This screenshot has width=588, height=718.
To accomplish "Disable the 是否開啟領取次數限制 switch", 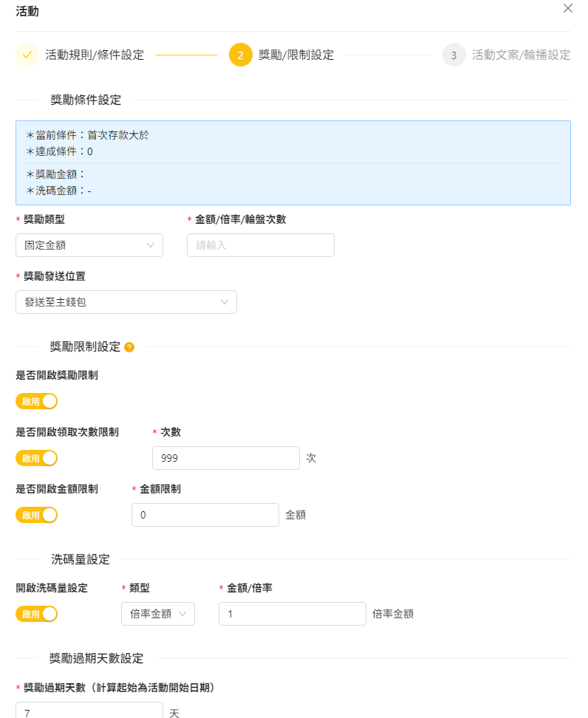I will click(36, 458).
